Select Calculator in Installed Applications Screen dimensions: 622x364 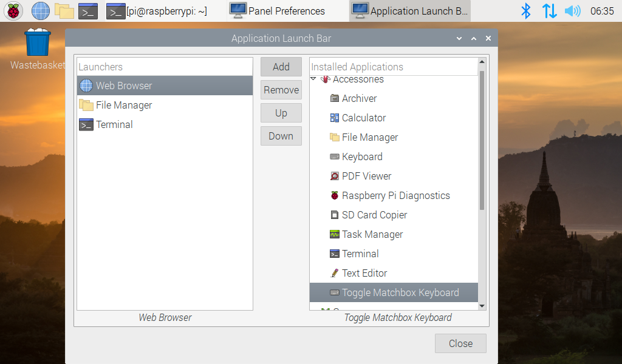pos(363,118)
